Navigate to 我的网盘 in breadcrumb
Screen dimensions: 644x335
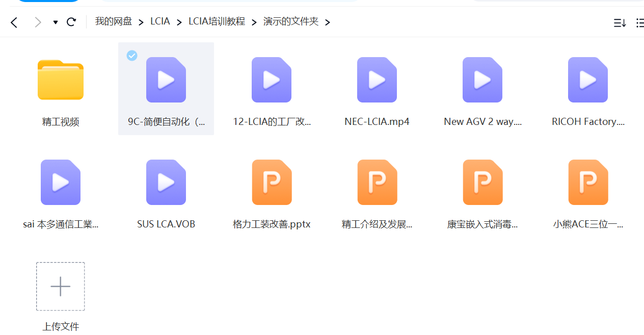point(113,21)
